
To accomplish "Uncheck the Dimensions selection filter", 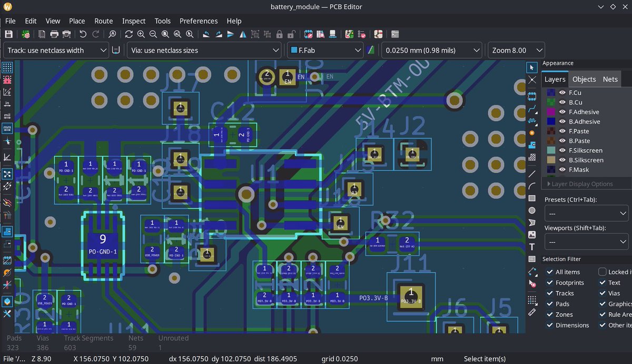I will 550,325.
